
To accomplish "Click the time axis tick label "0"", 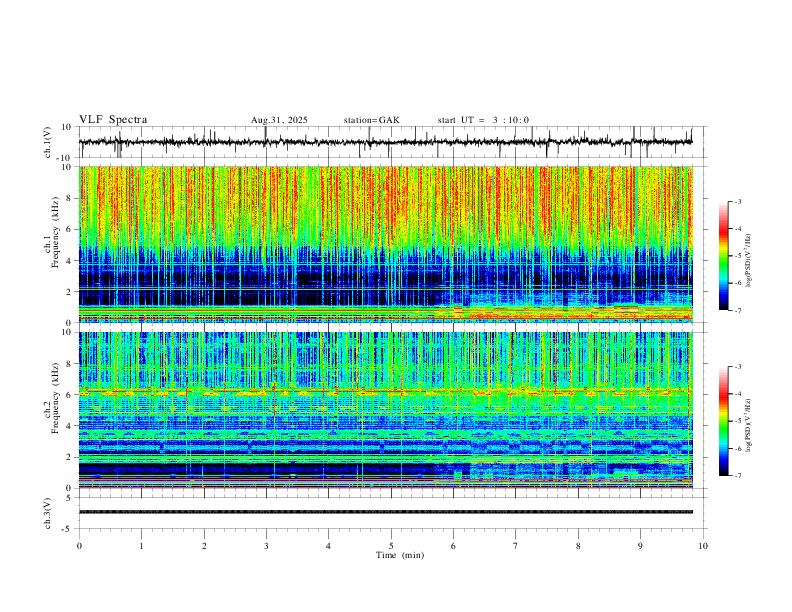I will coord(79,546).
